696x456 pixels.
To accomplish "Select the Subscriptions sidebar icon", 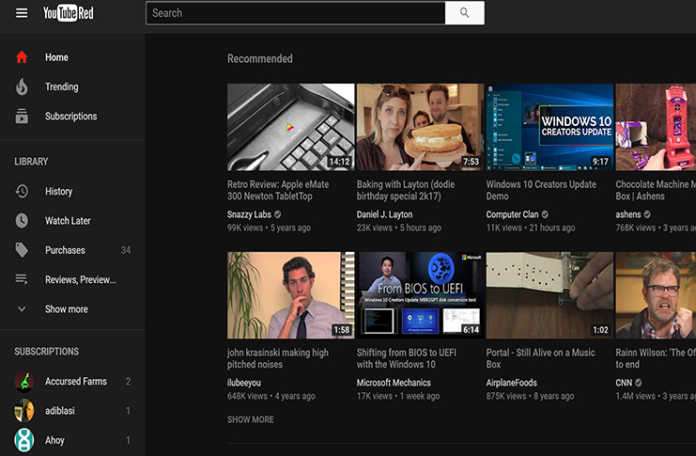I will point(22,116).
